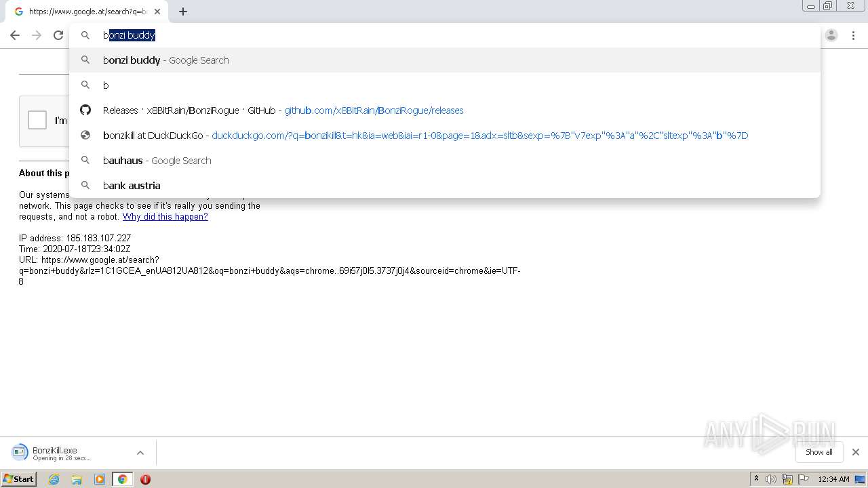
Task: Open Chrome three-dot menu
Action: point(853,35)
